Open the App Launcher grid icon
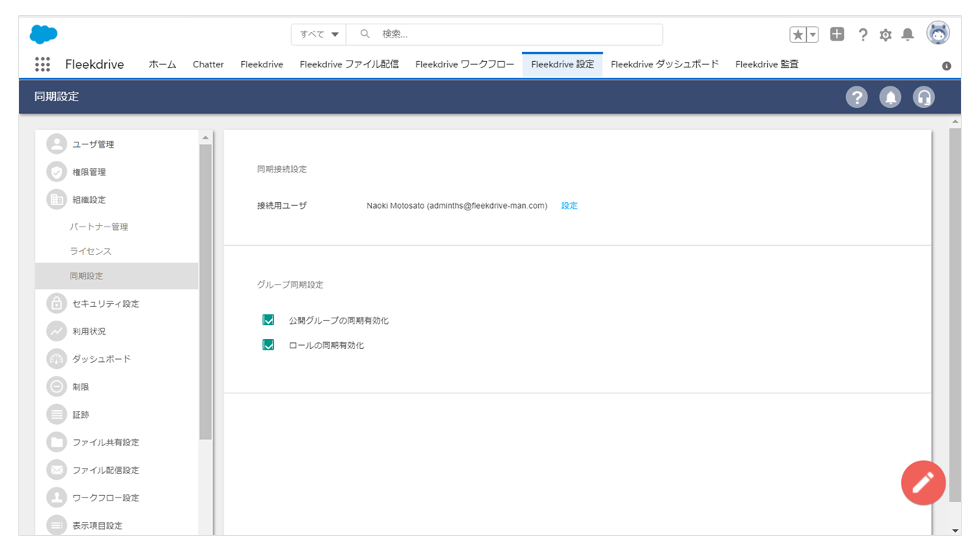The image size is (980, 551). tap(43, 64)
